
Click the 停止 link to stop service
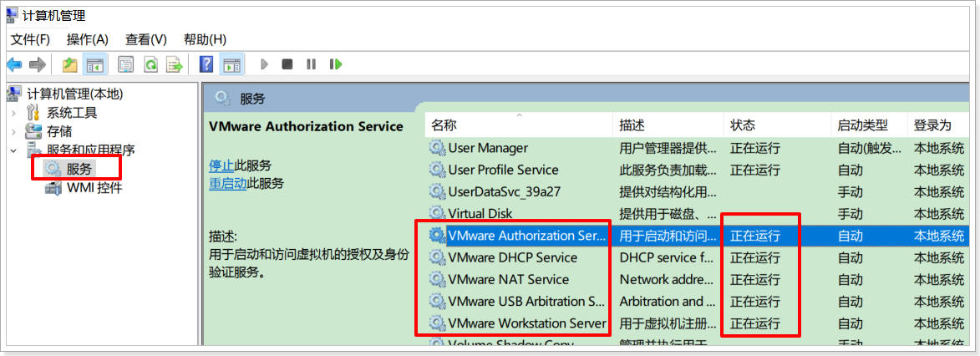[221, 165]
